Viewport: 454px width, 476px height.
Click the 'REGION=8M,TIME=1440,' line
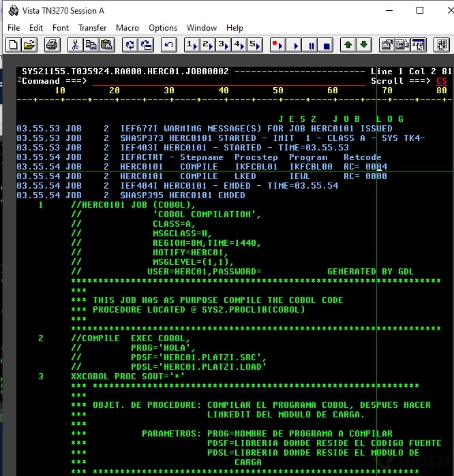pyautogui.click(x=207, y=243)
